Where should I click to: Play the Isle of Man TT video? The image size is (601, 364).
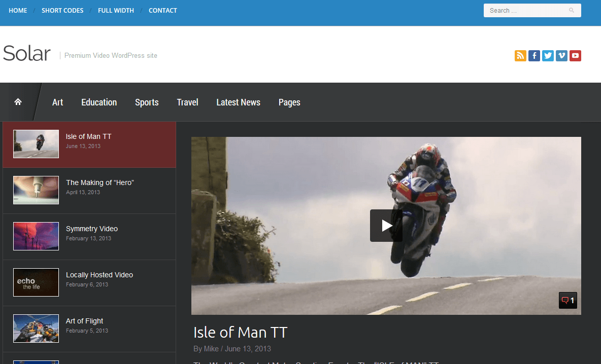pyautogui.click(x=386, y=226)
